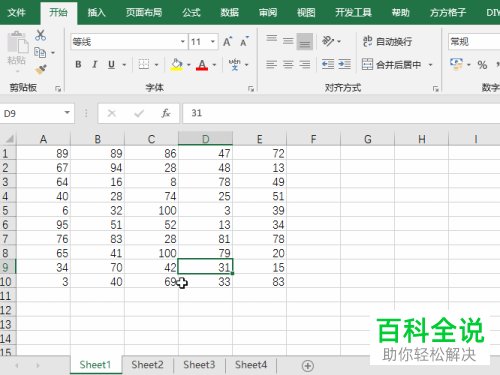500x375 pixels.
Task: Switch to the Sheet2 tab
Action: (147, 365)
